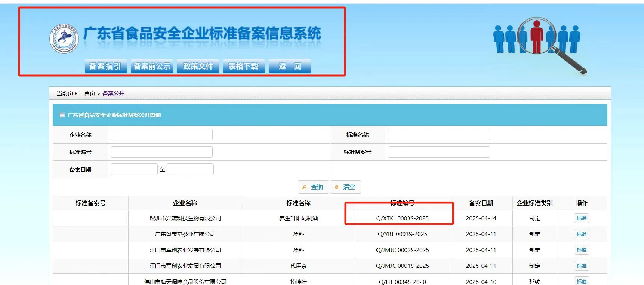Click the 返回 navigation button

[290, 66]
